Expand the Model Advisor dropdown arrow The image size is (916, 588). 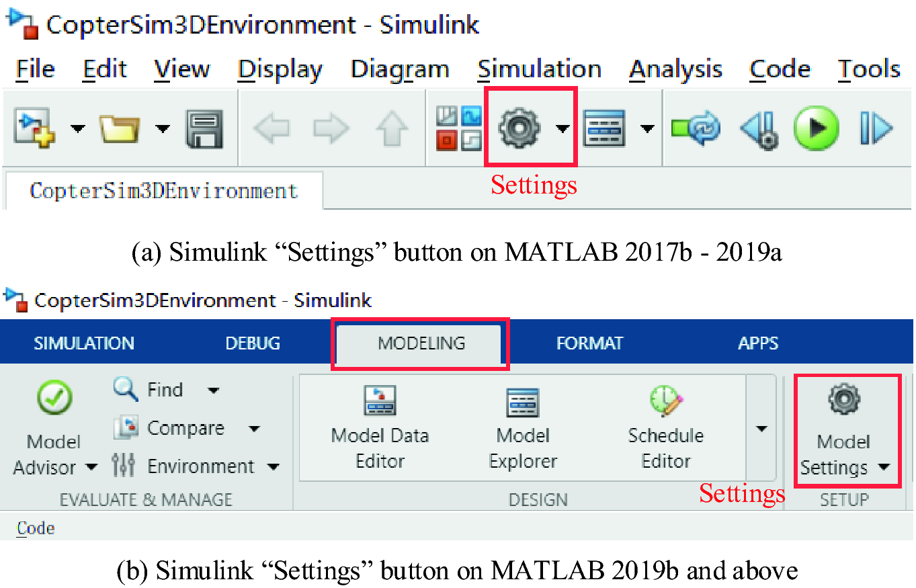coord(91,466)
